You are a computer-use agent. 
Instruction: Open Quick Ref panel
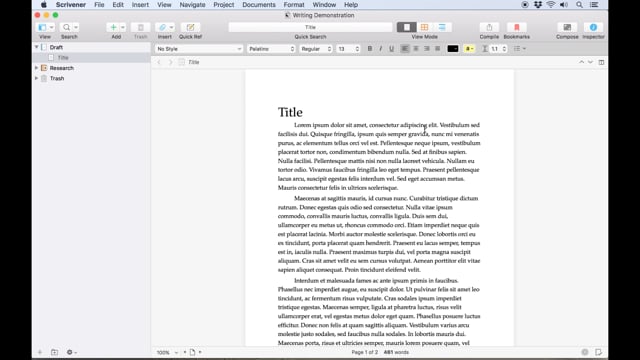(x=190, y=27)
